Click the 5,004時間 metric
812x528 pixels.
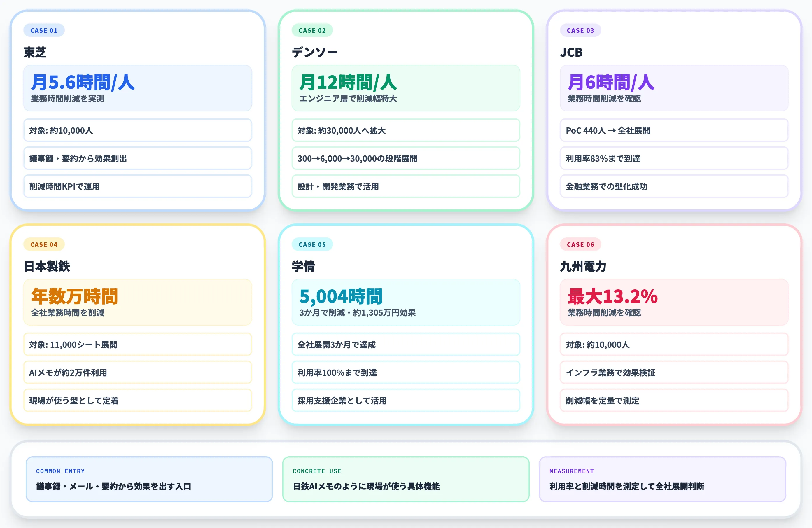click(x=341, y=296)
